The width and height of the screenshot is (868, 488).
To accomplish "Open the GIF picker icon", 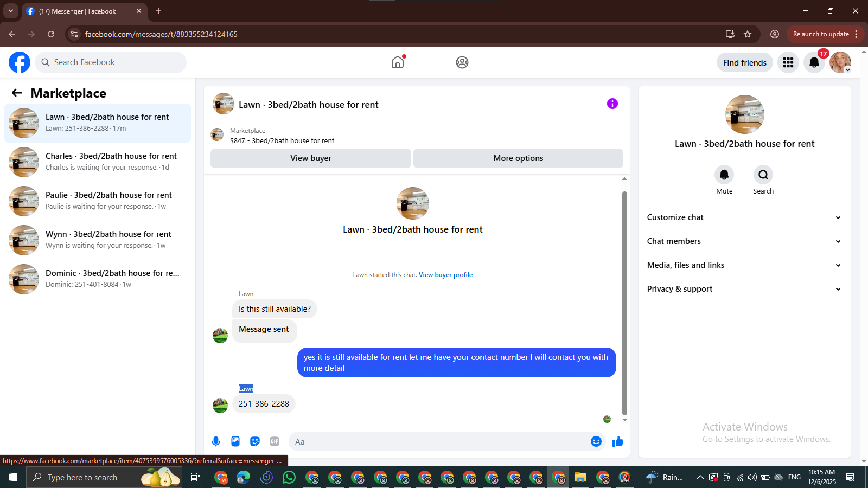I will point(275,441).
